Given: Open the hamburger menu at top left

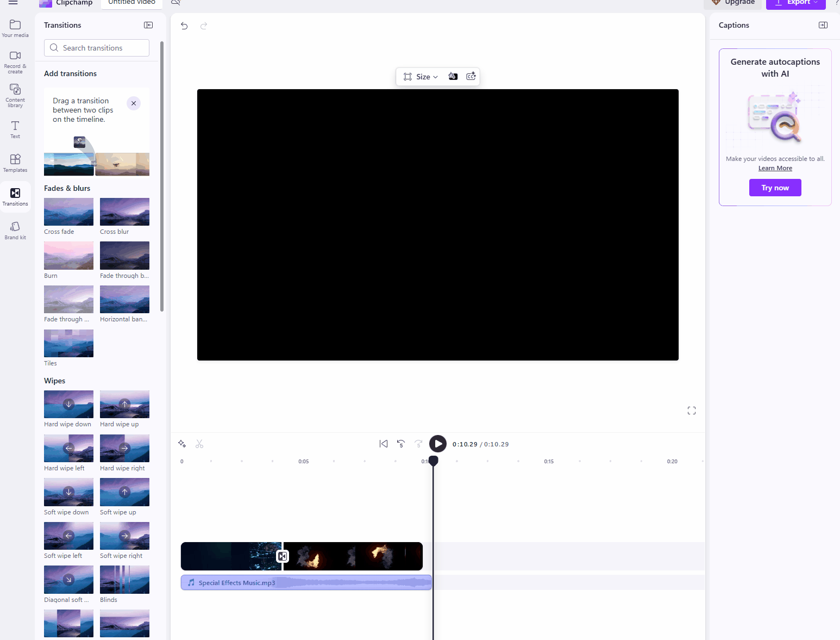Looking at the screenshot, I should pyautogui.click(x=13, y=3).
